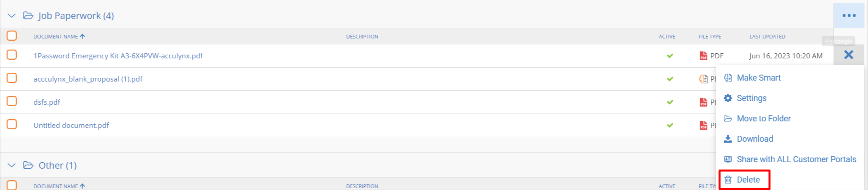Screen dimensions: 868x190
Task: Close the row actions menu with X
Action: 849,55
